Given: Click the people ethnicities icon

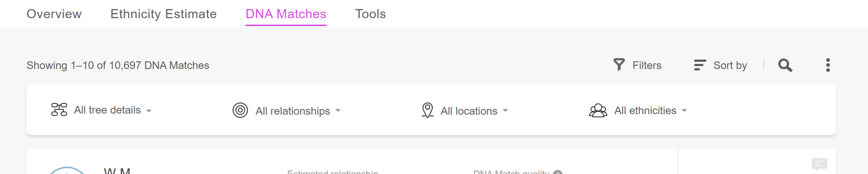Looking at the screenshot, I should pyautogui.click(x=598, y=110).
